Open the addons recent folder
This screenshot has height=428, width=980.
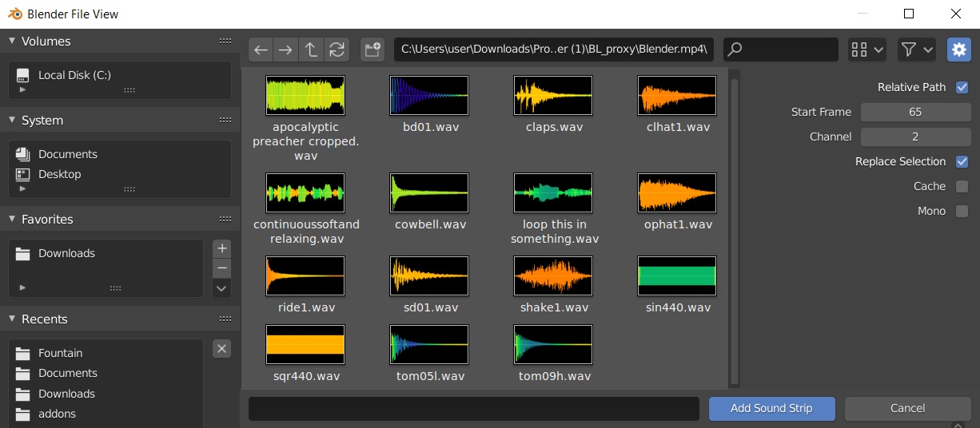pyautogui.click(x=106, y=414)
